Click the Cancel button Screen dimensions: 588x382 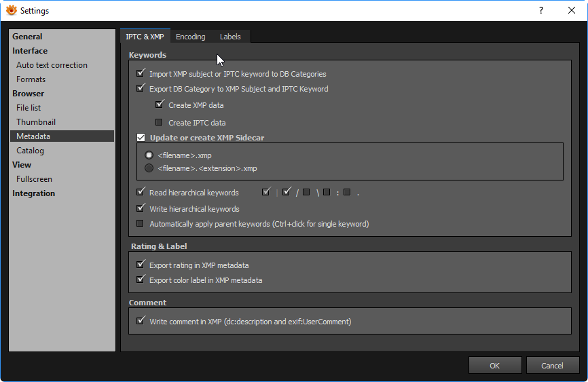pos(552,365)
